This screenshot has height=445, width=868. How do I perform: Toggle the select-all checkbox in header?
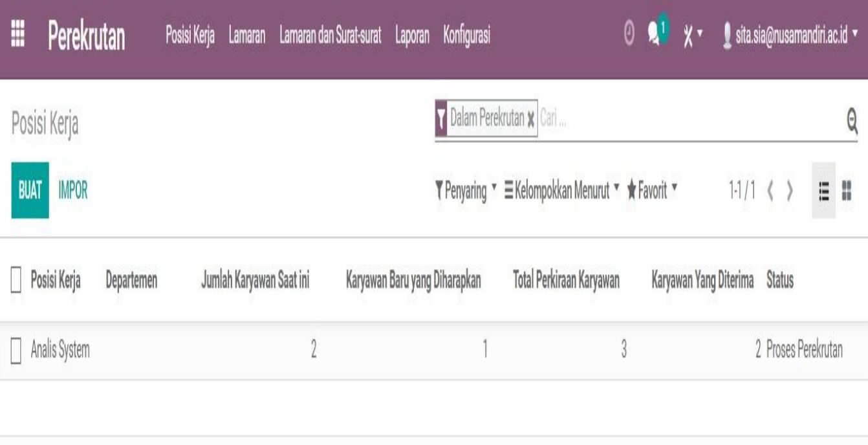pyautogui.click(x=16, y=281)
